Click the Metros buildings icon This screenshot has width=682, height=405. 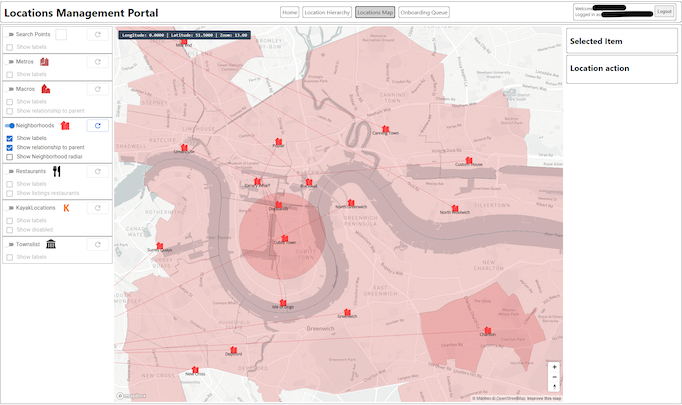44,62
